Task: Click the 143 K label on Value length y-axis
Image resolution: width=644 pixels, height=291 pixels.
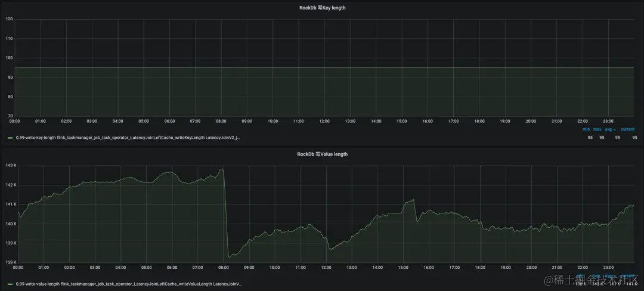Action: pyautogui.click(x=11, y=165)
